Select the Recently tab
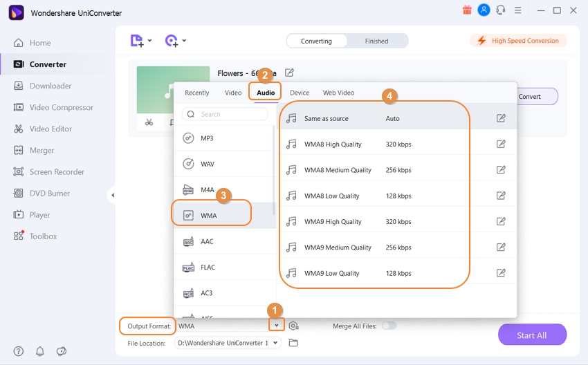 [197, 93]
